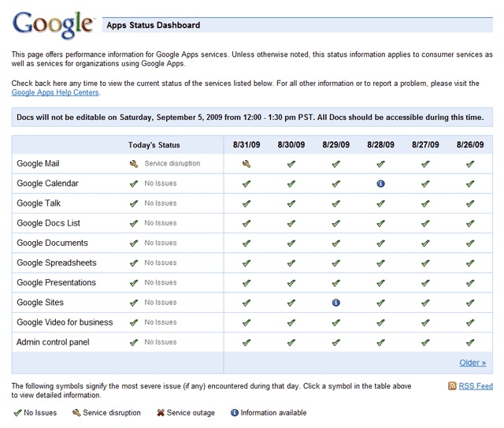Click Google Documents' 8/27/09 checkmark icon
Image resolution: width=504 pixels, height=428 pixels.
pyautogui.click(x=425, y=244)
